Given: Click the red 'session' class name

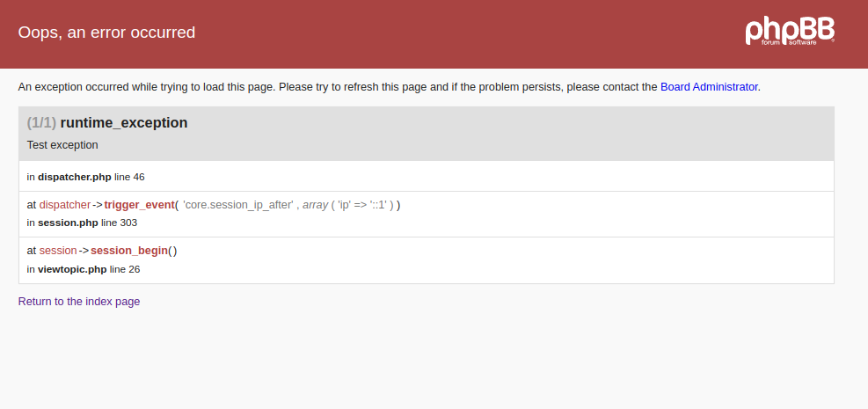Looking at the screenshot, I should [x=58, y=251].
